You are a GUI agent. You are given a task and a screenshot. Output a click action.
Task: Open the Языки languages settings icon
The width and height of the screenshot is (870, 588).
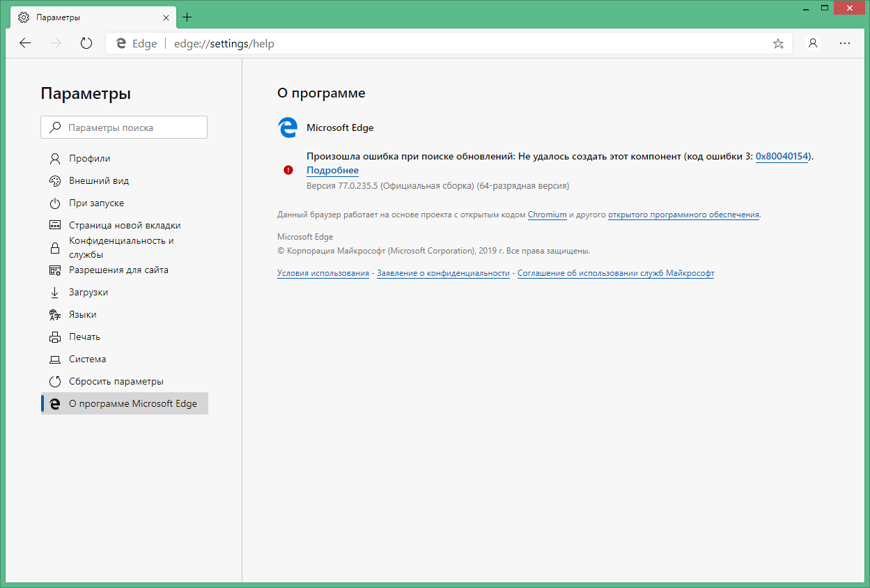[x=54, y=314]
